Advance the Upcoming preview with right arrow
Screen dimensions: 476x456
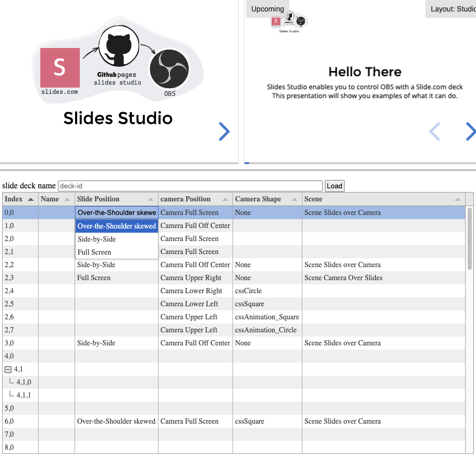click(x=471, y=131)
